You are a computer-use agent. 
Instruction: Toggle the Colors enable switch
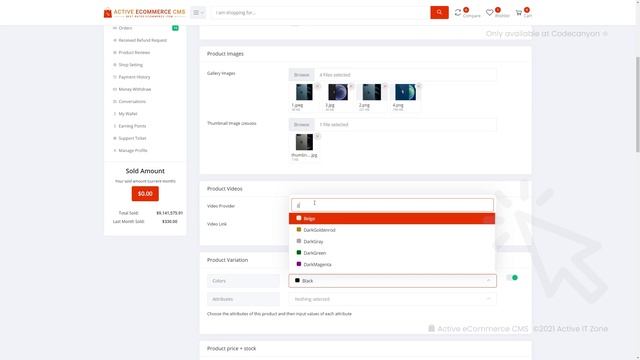[x=512, y=278]
